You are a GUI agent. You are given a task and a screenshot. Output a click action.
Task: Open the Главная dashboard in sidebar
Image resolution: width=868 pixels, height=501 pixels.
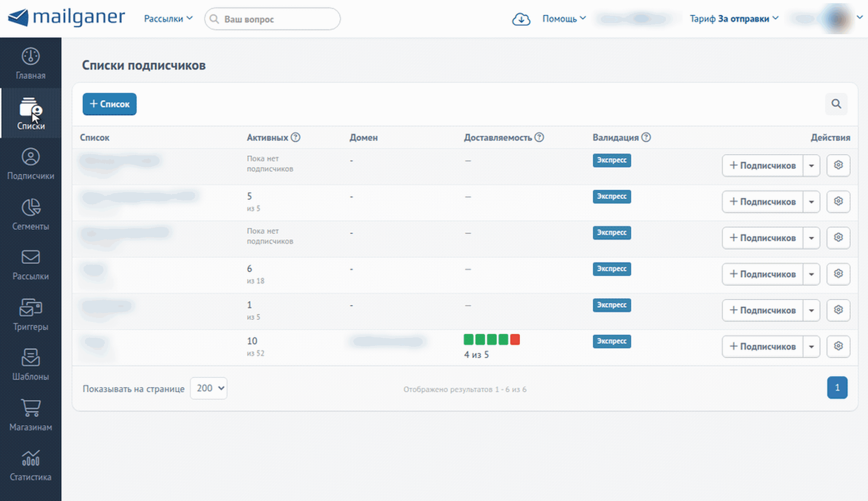click(30, 63)
